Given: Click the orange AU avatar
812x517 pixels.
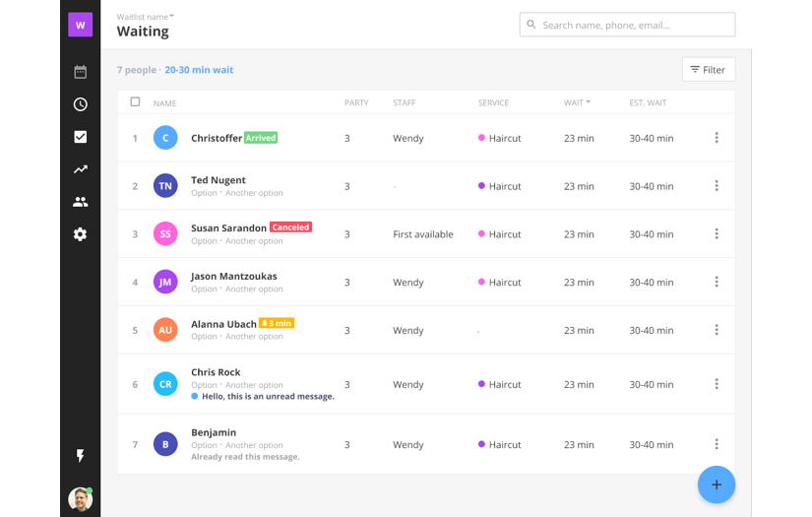Looking at the screenshot, I should (165, 330).
